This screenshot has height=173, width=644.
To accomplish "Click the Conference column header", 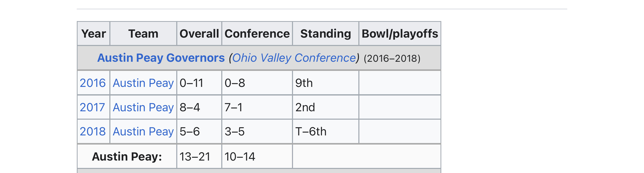I will coord(257,34).
